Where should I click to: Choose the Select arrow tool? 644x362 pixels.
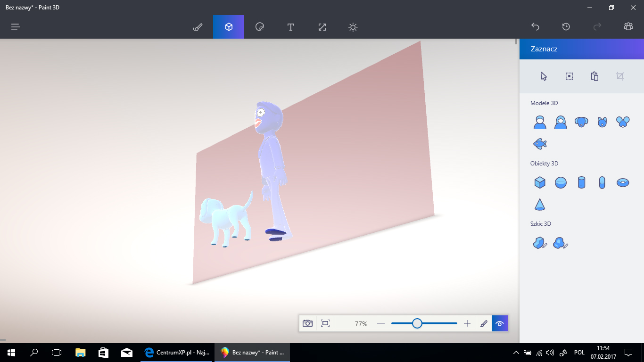pyautogui.click(x=544, y=76)
